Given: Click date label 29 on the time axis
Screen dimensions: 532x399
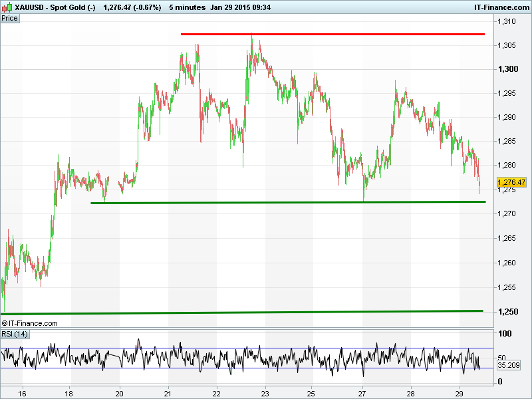Looking at the screenshot, I should tap(460, 392).
